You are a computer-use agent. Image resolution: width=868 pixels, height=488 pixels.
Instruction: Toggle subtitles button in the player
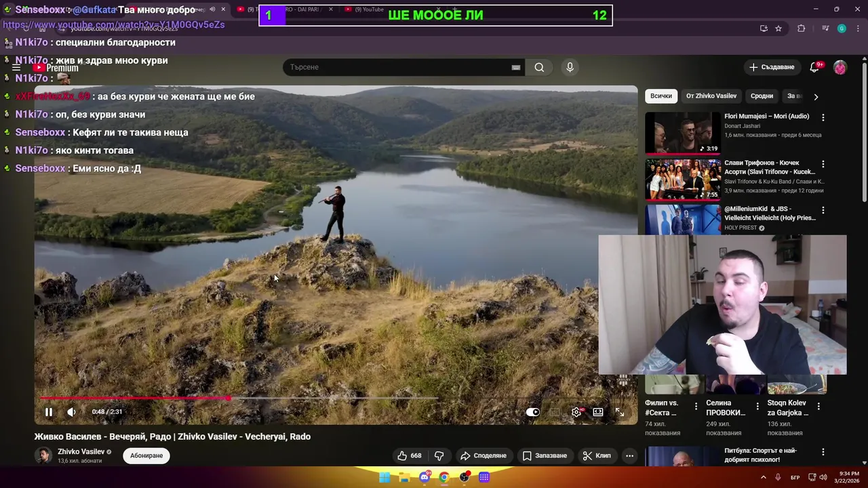(x=555, y=412)
